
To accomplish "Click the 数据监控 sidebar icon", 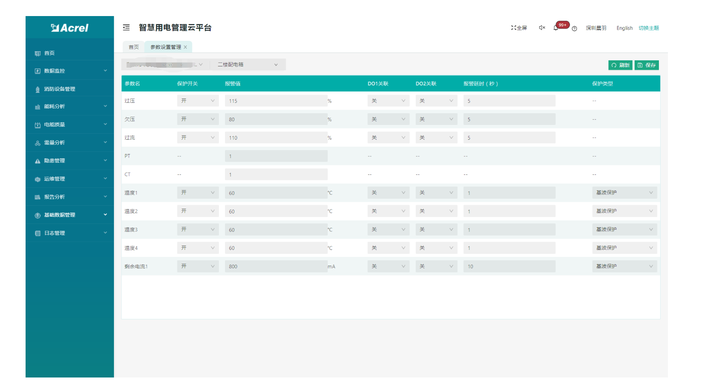I will click(x=38, y=71).
